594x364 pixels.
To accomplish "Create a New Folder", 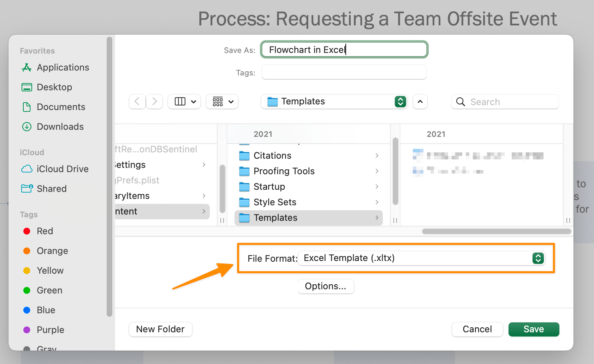I will pos(160,329).
